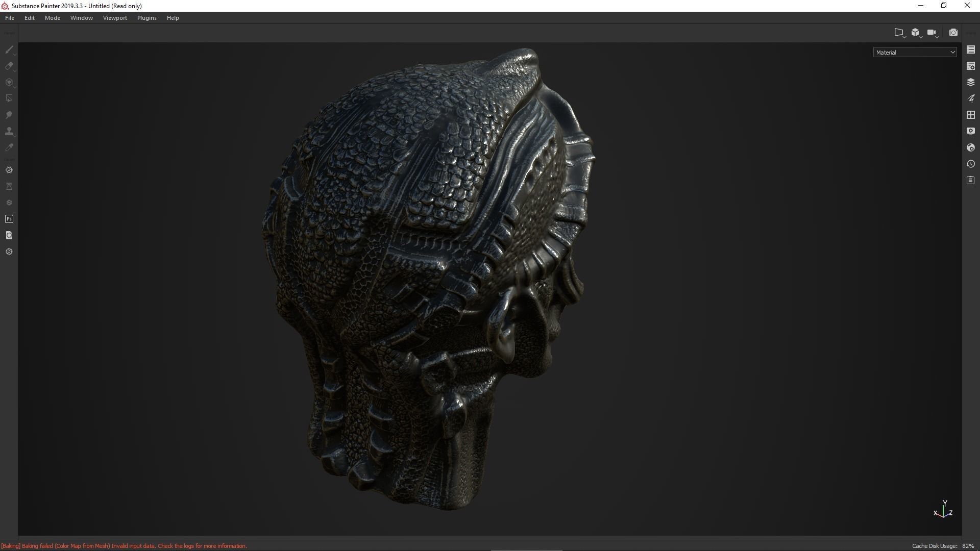
Task: Open the Layers panel
Action: pos(971,82)
